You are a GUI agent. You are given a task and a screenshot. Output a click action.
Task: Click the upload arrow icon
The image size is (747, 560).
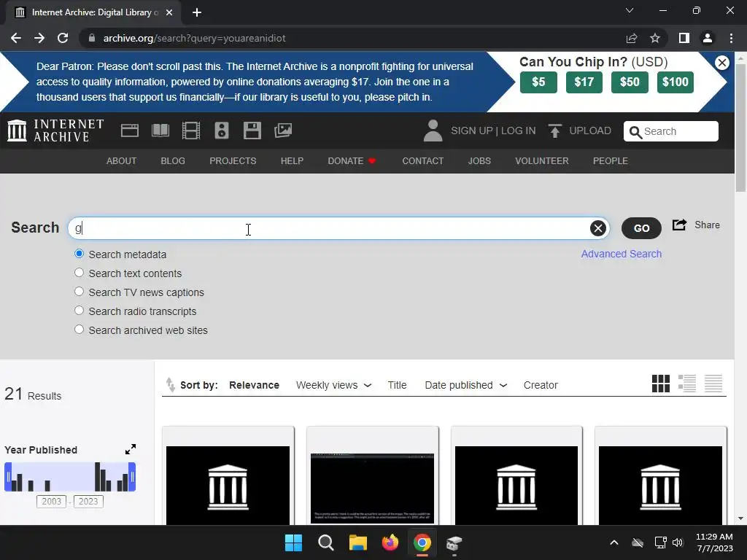554,131
